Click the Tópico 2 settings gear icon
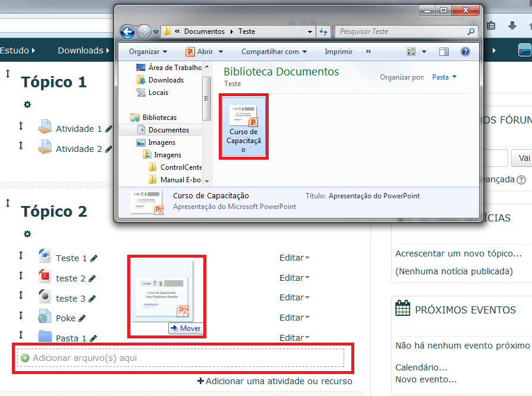The width and height of the screenshot is (532, 396). coord(27,234)
